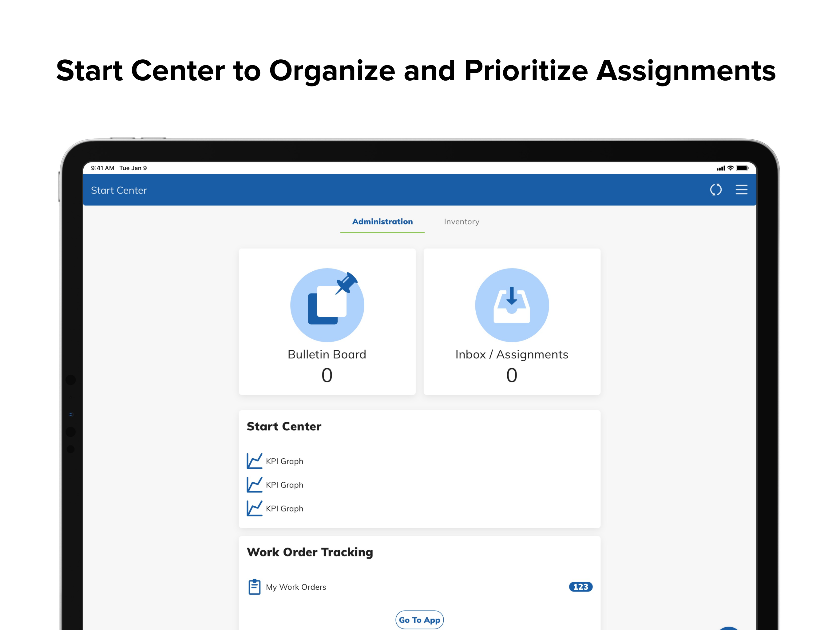840x630 pixels.
Task: Select the second KPI Graph chart icon
Action: pyautogui.click(x=255, y=484)
